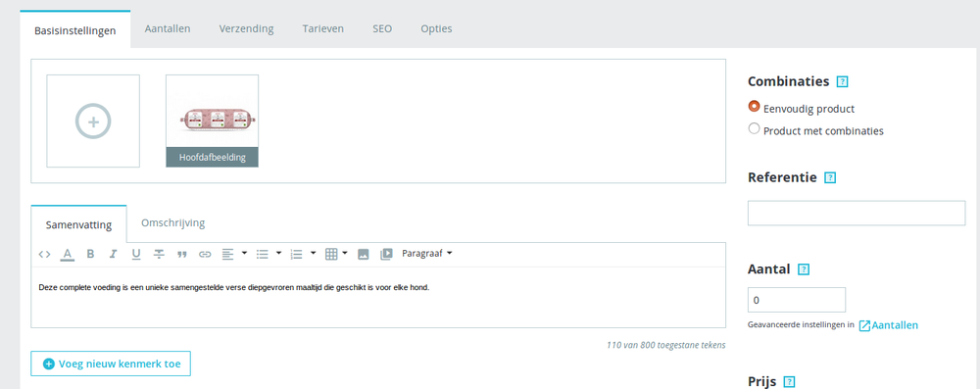
Task: Open the help tooltip beside Prijs
Action: click(x=789, y=381)
